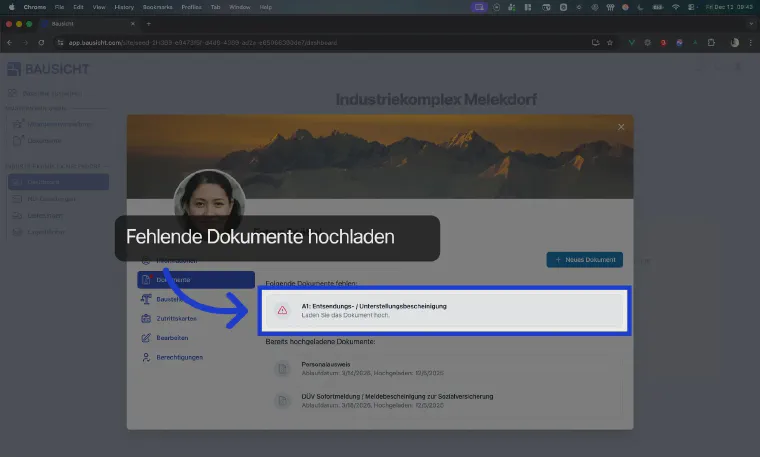The image size is (760, 457).
Task: Click the file icon beside Personalausweis
Action: (282, 368)
